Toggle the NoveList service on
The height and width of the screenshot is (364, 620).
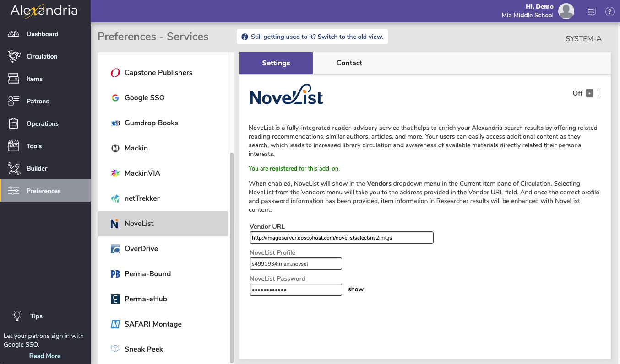(x=592, y=93)
